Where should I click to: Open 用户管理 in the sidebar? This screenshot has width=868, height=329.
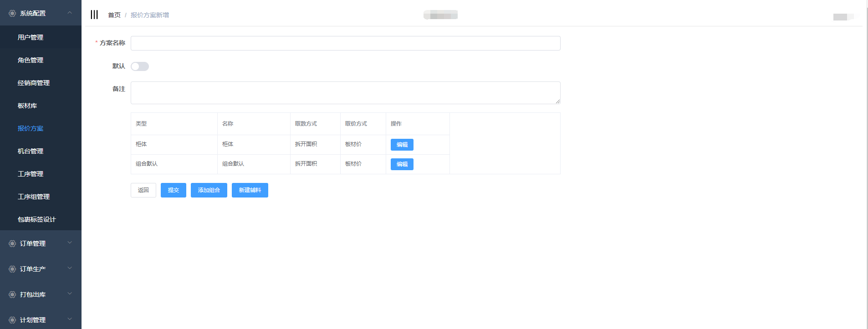31,37
